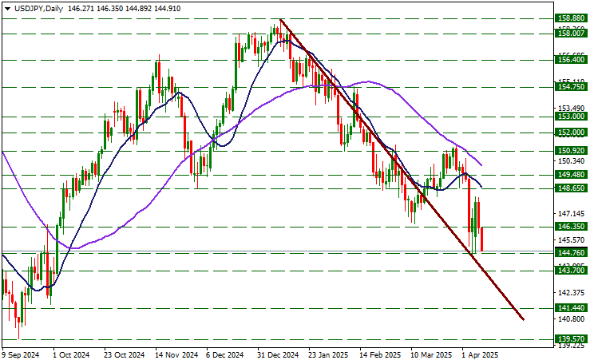This screenshot has height=364, width=590.
Task: Click the latest red candle at 144.9
Action: pos(482,239)
